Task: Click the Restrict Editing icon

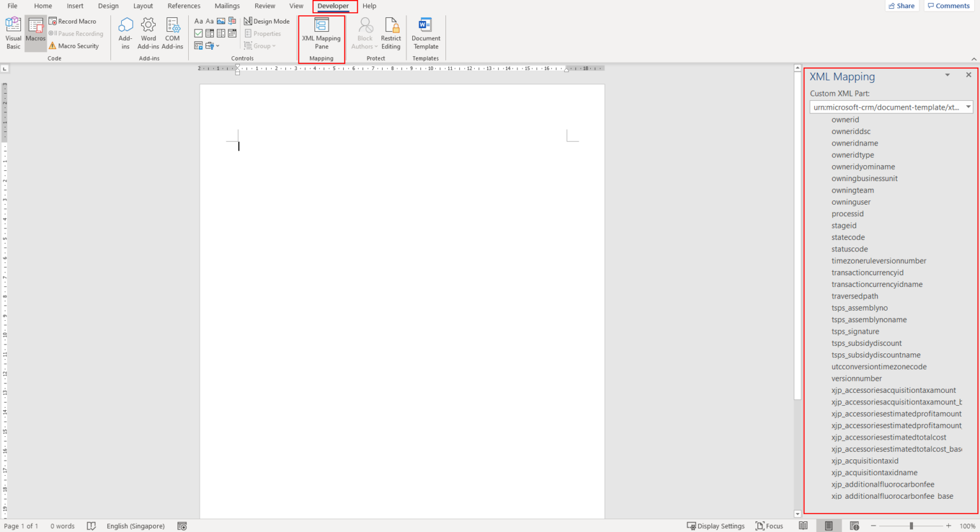Action: point(391,33)
